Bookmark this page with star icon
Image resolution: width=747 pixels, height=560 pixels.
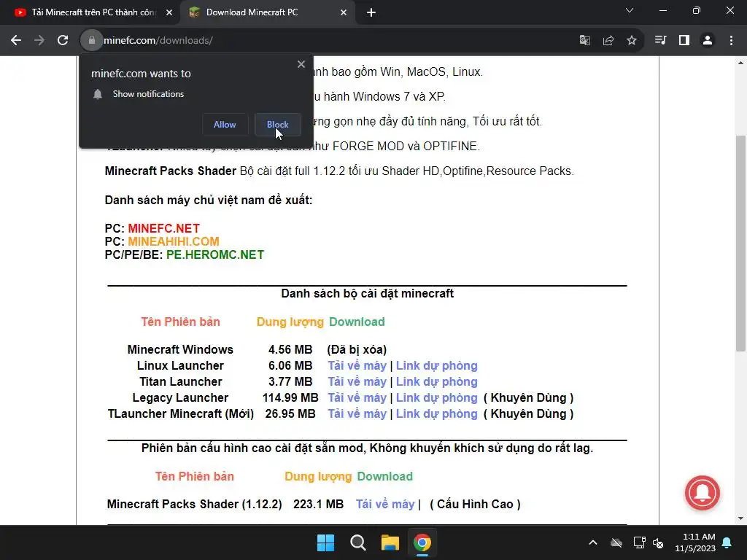[632, 41]
